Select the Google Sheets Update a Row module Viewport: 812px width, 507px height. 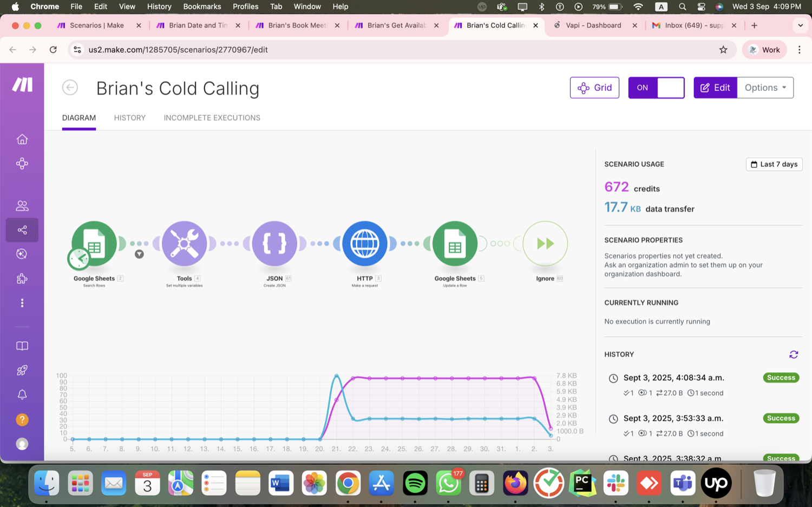[455, 243]
